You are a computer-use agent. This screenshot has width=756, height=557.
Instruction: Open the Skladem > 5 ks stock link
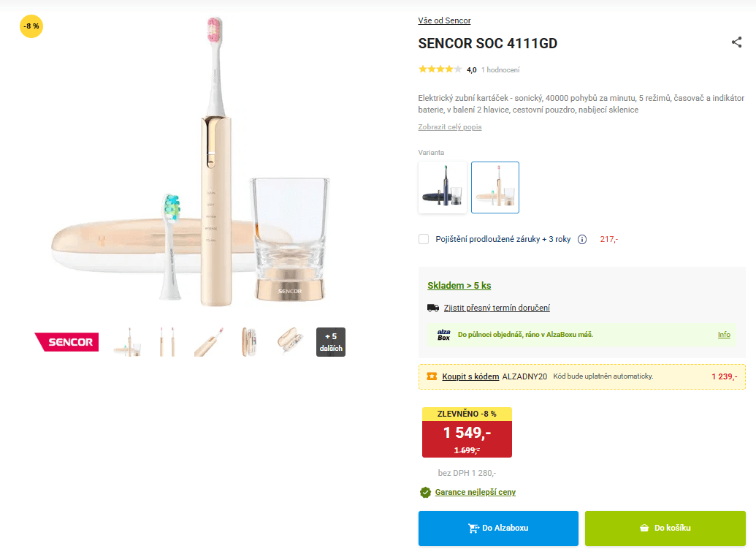459,286
